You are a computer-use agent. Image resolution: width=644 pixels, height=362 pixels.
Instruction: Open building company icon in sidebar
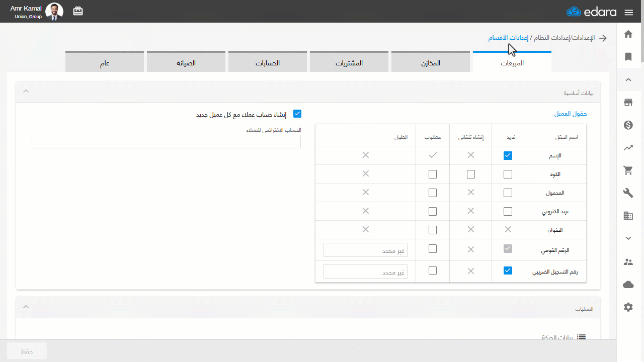click(628, 216)
